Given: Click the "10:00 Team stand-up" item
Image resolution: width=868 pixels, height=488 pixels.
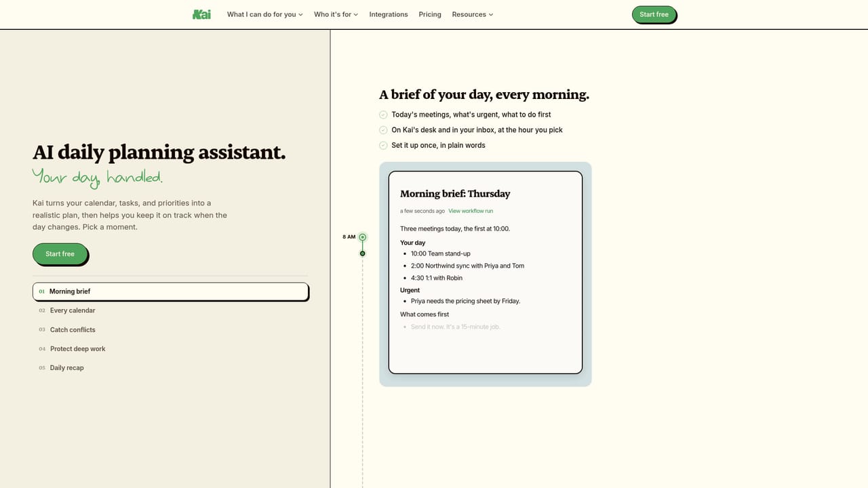Looking at the screenshot, I should 441,253.
